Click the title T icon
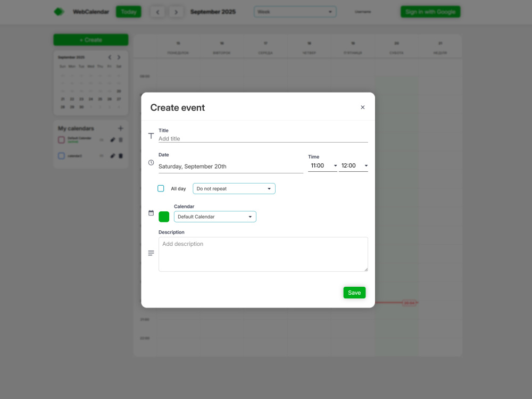The height and width of the screenshot is (399, 532). pyautogui.click(x=151, y=136)
